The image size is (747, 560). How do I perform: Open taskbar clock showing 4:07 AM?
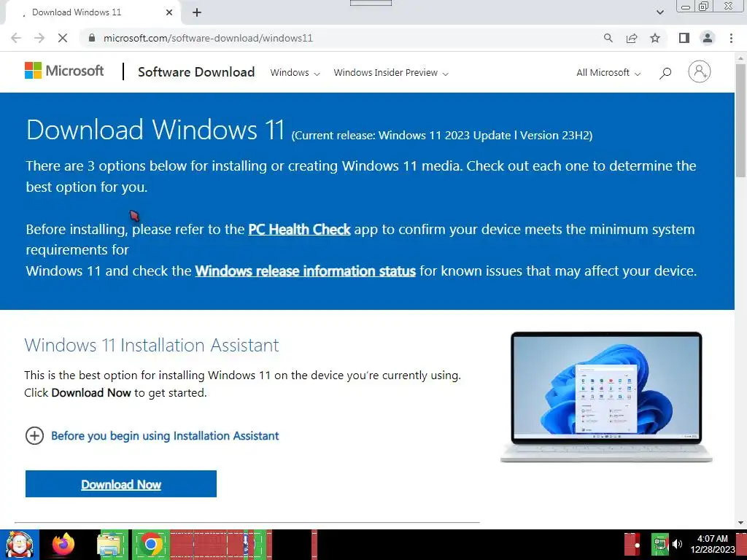712,544
